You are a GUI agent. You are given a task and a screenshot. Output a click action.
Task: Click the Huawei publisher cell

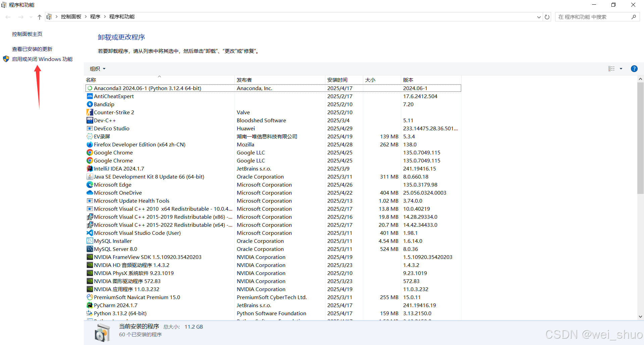click(246, 129)
